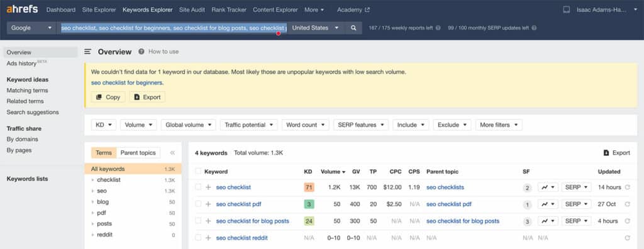Open the Global volume filter
Viewport: 644px width, 249px height.
pos(189,125)
